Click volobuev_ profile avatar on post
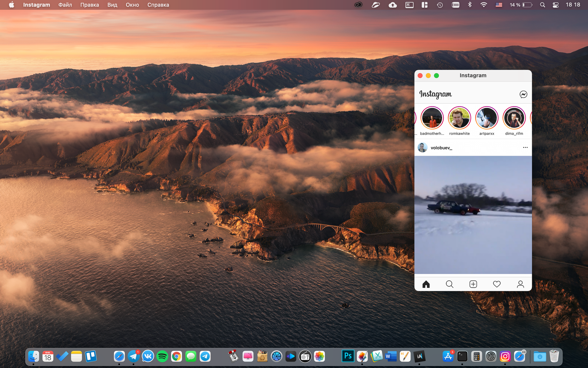The width and height of the screenshot is (588, 368). tap(422, 147)
